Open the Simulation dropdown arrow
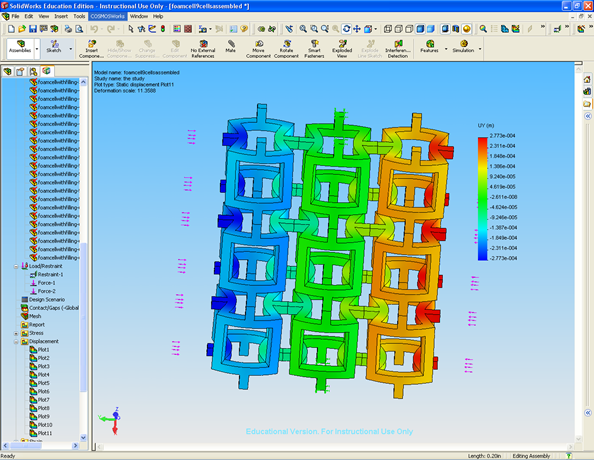The image size is (594, 460). [480, 49]
